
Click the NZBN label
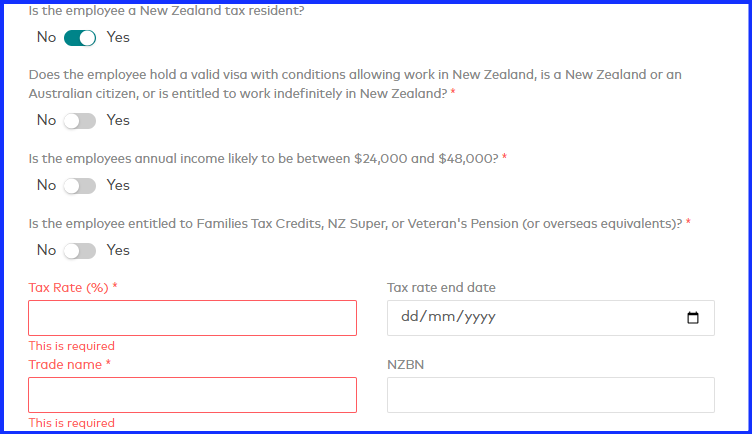click(x=405, y=365)
